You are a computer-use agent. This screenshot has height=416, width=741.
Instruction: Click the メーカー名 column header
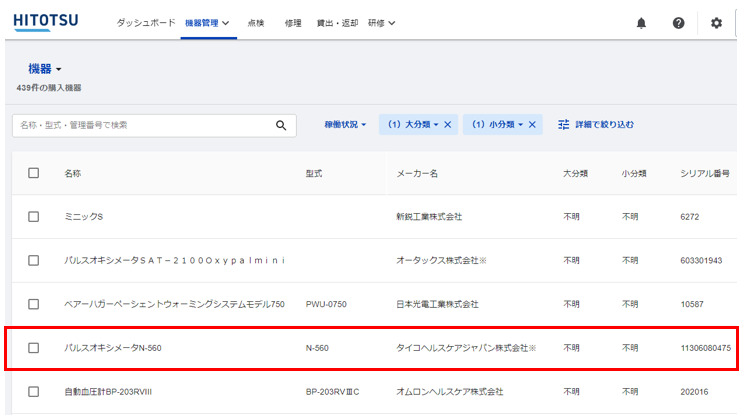click(x=417, y=173)
